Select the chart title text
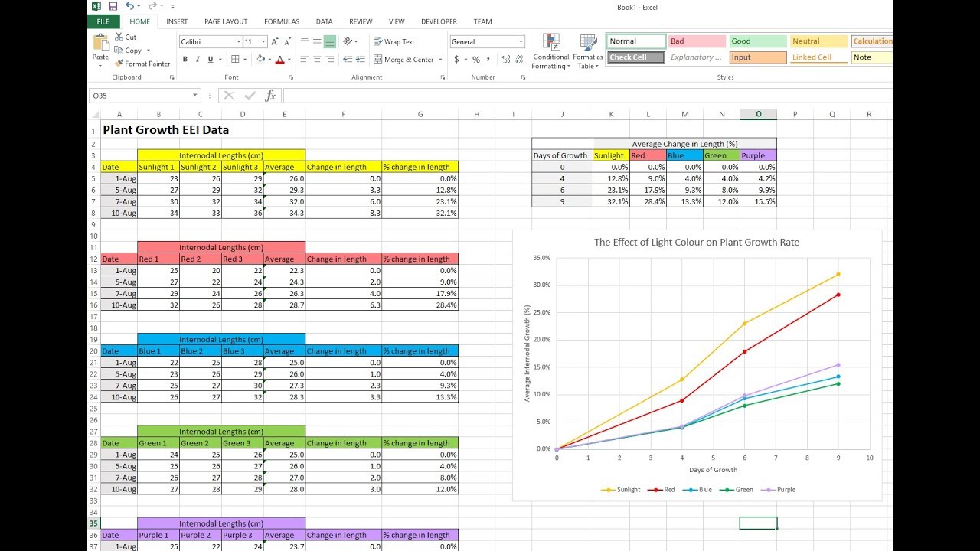980x551 pixels. tap(696, 242)
